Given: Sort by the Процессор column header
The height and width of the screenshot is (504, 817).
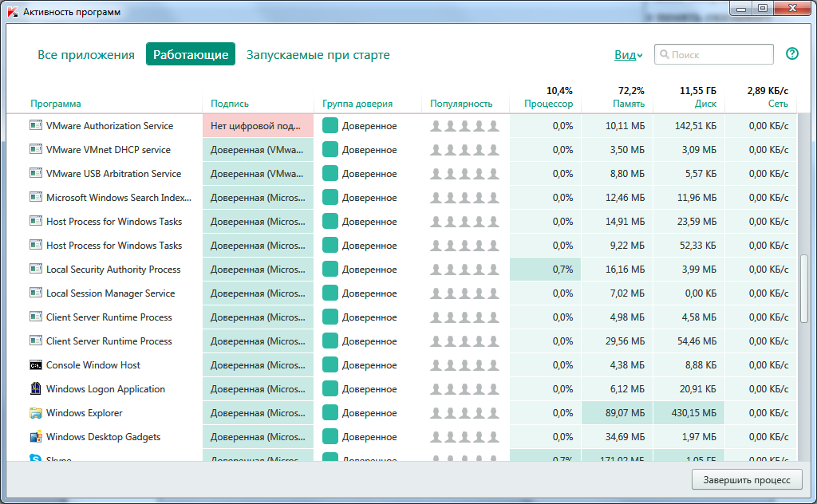Looking at the screenshot, I should (x=548, y=104).
